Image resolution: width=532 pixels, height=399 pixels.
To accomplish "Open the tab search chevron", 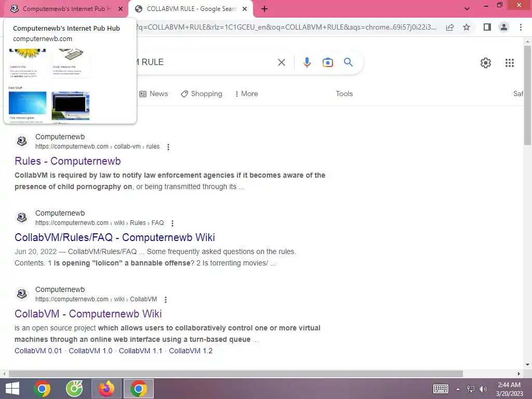I will tap(467, 9).
